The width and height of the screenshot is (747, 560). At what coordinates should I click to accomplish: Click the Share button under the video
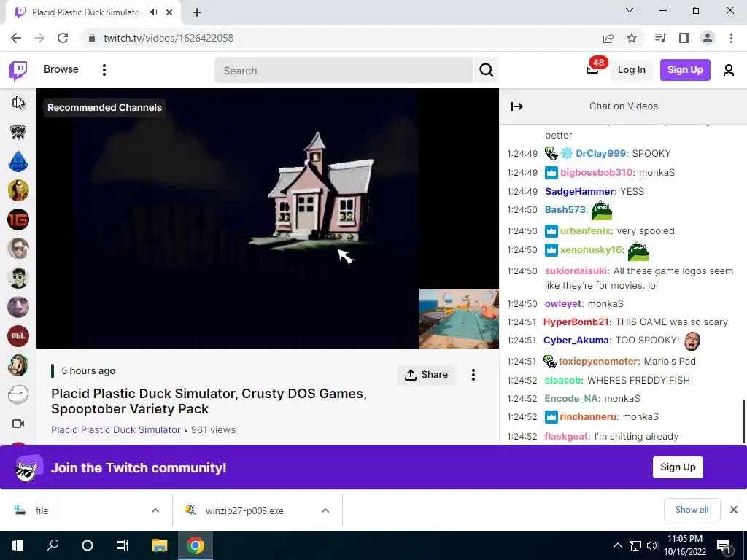click(426, 375)
